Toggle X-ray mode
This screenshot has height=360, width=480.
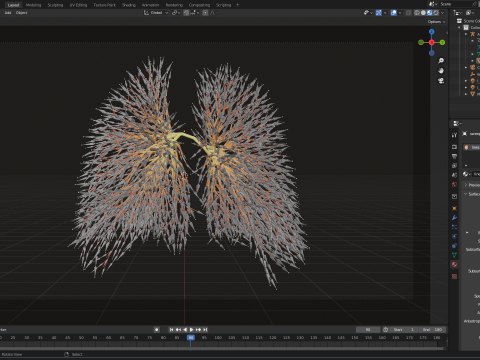408,13
